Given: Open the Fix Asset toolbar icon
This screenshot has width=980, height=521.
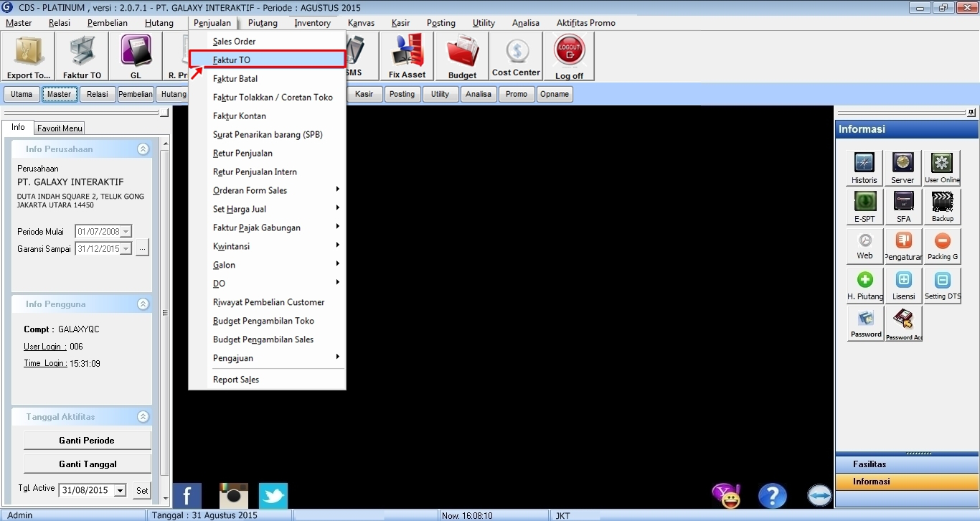Looking at the screenshot, I should [x=407, y=56].
